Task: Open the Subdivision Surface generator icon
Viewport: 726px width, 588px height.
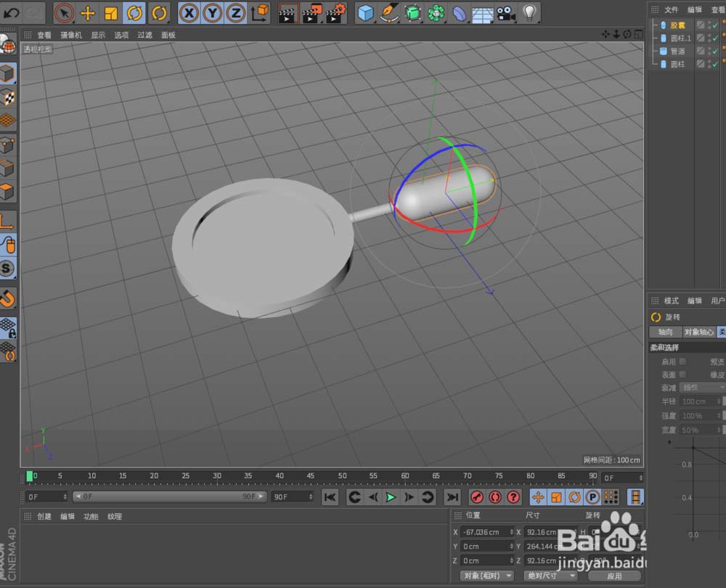Action: point(412,13)
